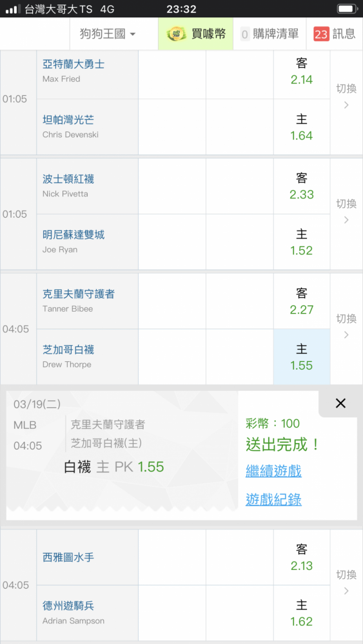Tap 切換 chevron for the Boston Red Sox game
Image resolution: width=363 pixels, height=644 pixels.
(346, 212)
